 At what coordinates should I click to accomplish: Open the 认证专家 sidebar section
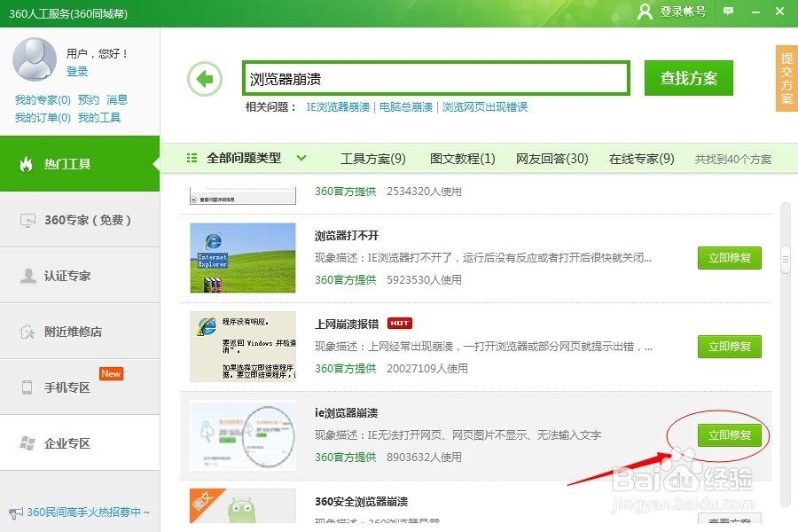[x=80, y=276]
